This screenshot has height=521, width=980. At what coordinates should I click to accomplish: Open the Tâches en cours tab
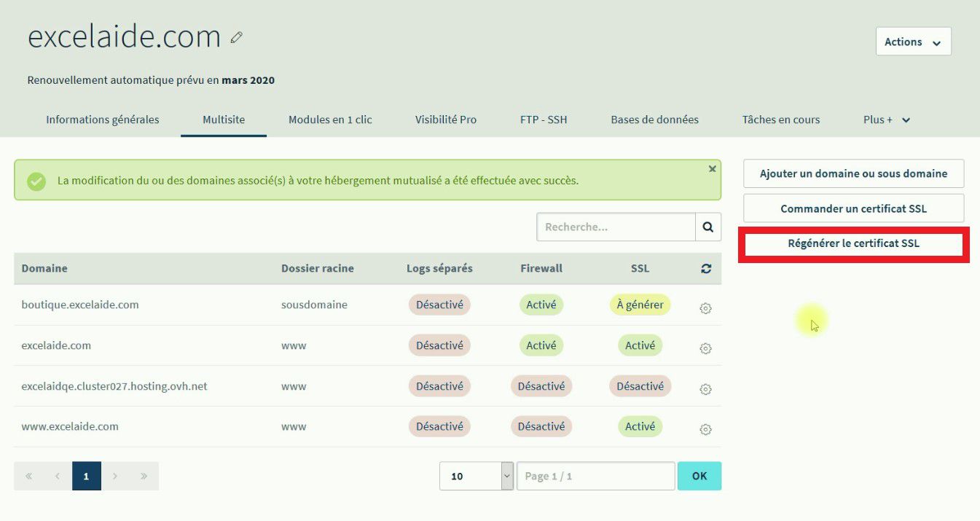tap(781, 120)
